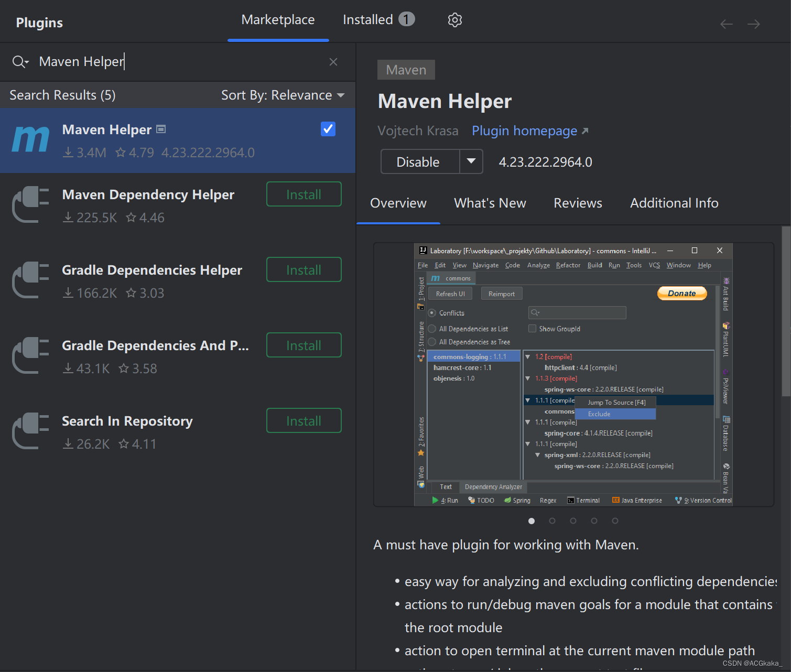Switch to the Marketplace tab
Image resolution: width=791 pixels, height=672 pixels.
tap(278, 20)
